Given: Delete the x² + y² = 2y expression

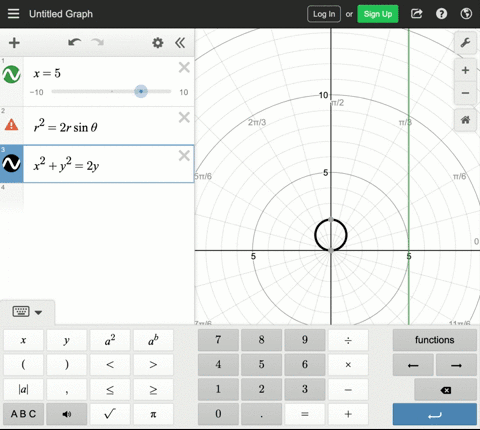Looking at the screenshot, I should (x=184, y=156).
